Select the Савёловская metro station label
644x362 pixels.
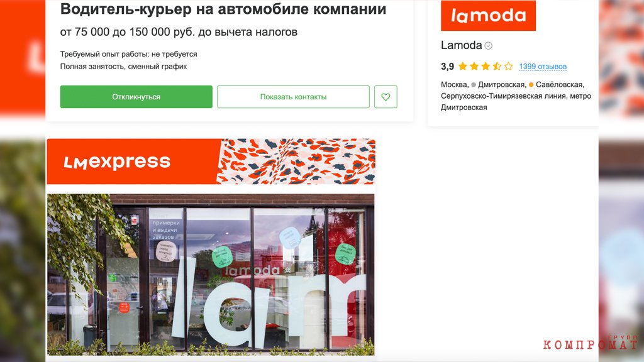[x=559, y=85]
